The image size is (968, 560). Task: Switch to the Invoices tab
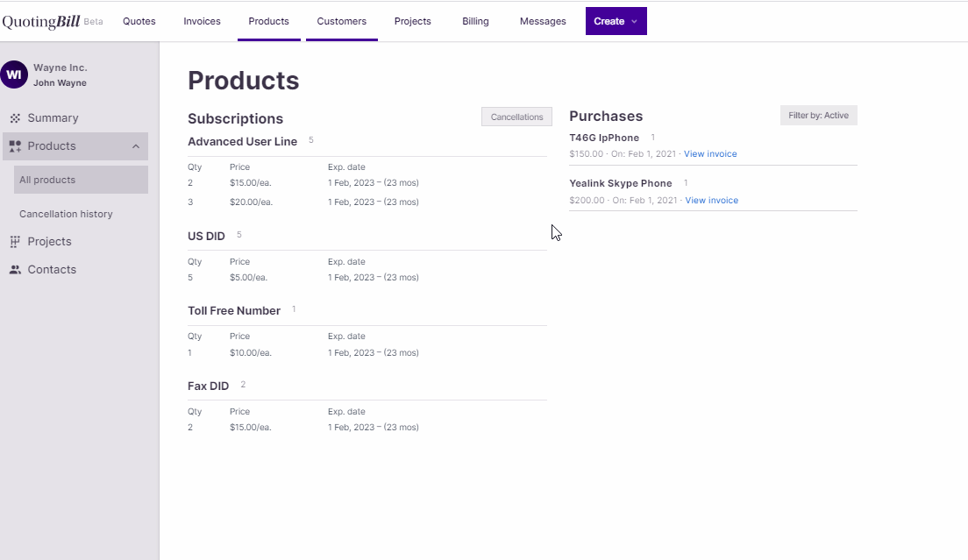[202, 21]
